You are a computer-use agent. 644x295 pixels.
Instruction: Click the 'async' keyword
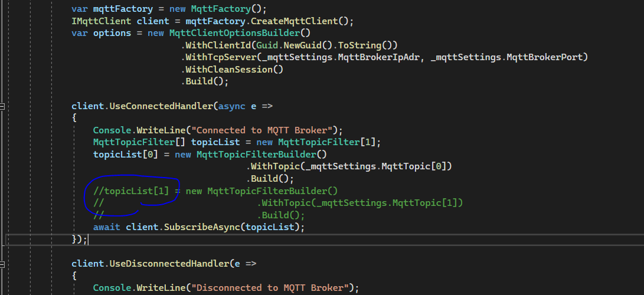231,106
